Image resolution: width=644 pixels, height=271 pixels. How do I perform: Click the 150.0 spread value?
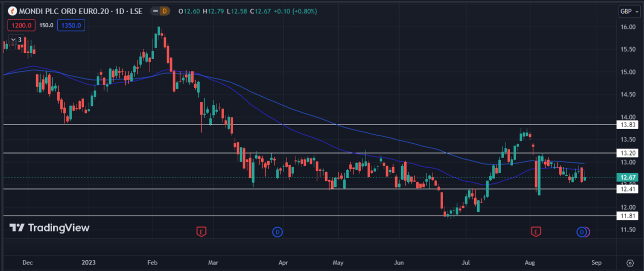coord(46,25)
